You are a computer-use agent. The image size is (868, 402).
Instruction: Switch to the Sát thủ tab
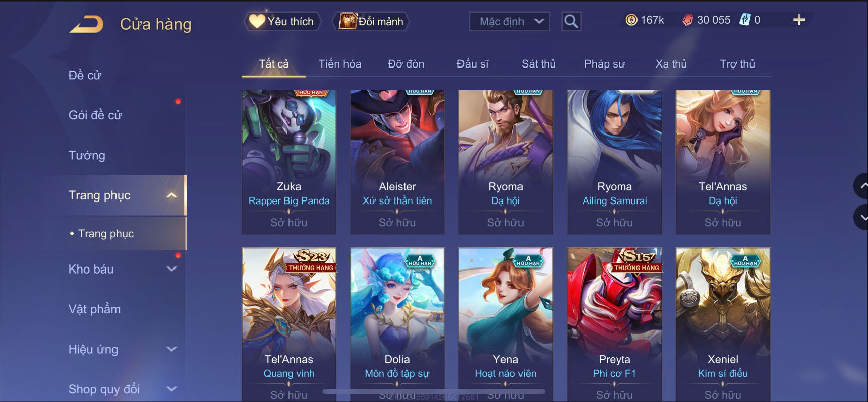538,64
